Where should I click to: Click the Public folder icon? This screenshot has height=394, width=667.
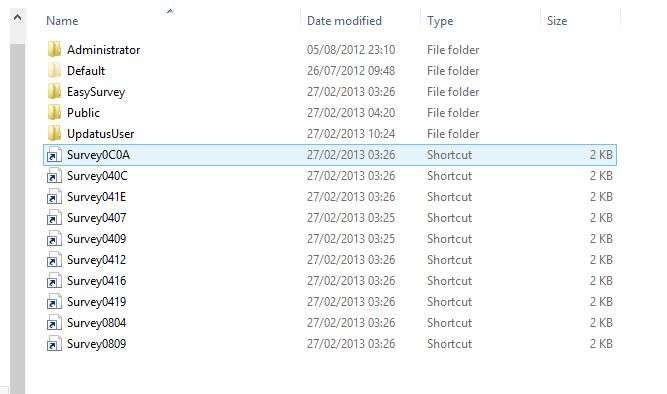click(x=54, y=112)
